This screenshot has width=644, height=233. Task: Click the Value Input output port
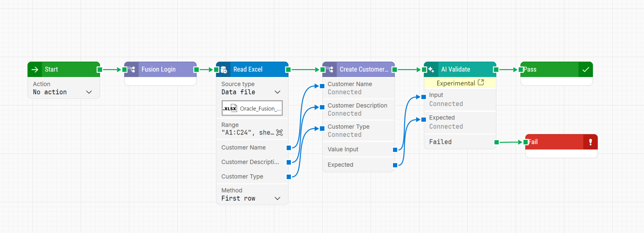395,150
